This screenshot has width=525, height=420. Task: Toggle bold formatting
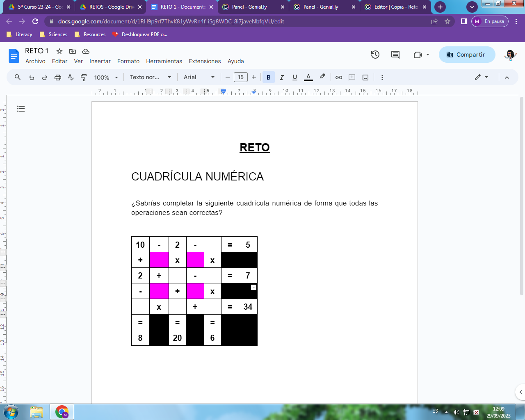(268, 77)
